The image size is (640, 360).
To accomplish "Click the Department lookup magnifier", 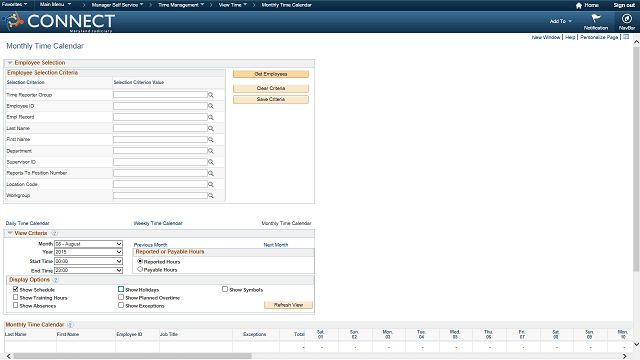I will (211, 151).
